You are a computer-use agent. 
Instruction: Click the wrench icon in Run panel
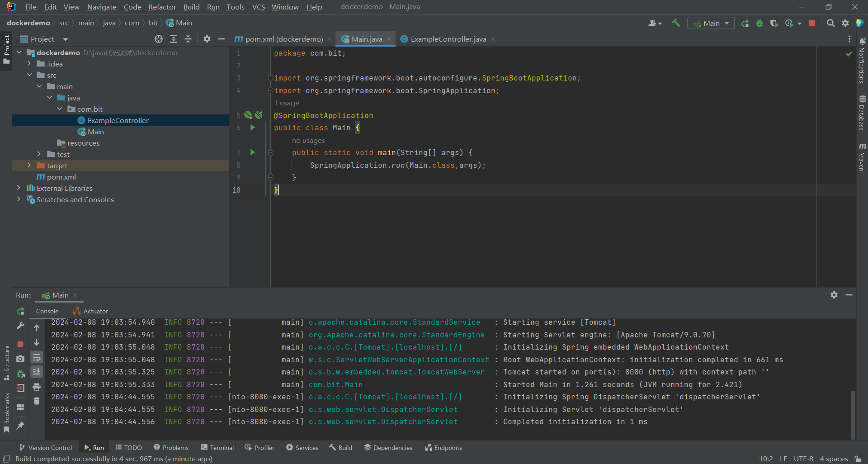point(20,326)
